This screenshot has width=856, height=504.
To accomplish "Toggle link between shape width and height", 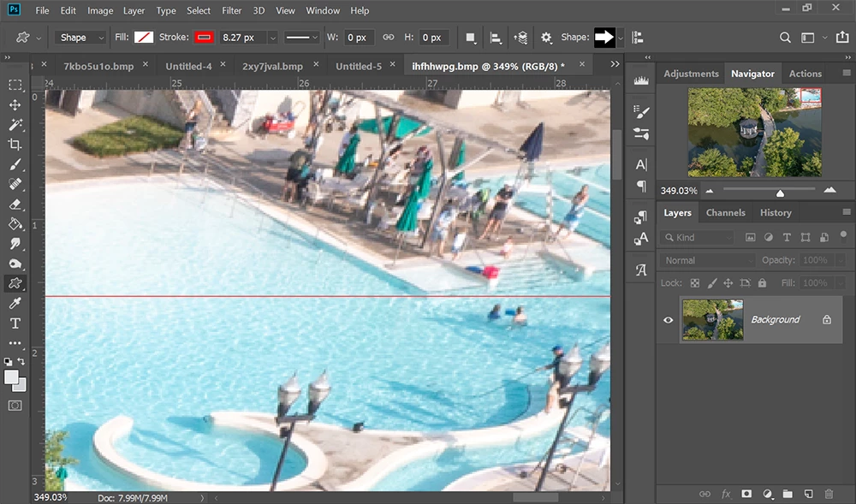I will 388,37.
